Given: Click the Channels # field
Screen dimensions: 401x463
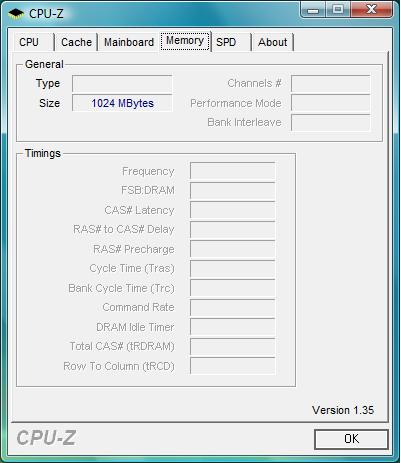Looking at the screenshot, I should pyautogui.click(x=330, y=83).
